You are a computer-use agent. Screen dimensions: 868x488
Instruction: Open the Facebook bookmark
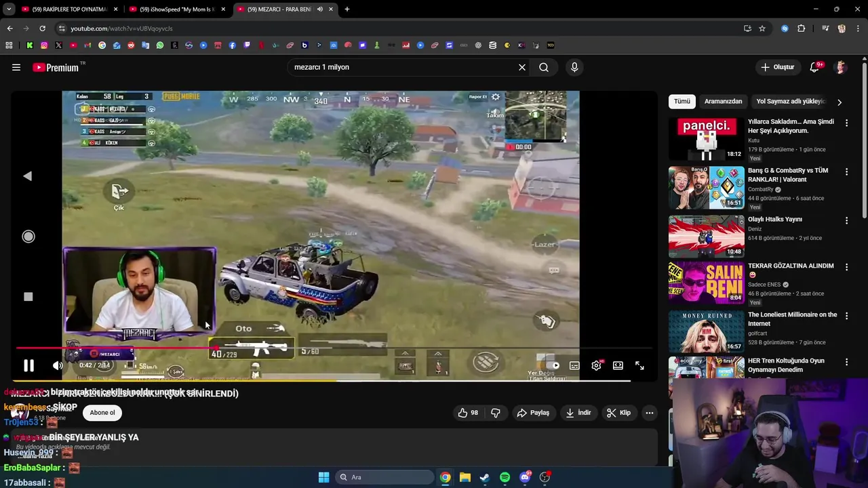click(x=233, y=45)
